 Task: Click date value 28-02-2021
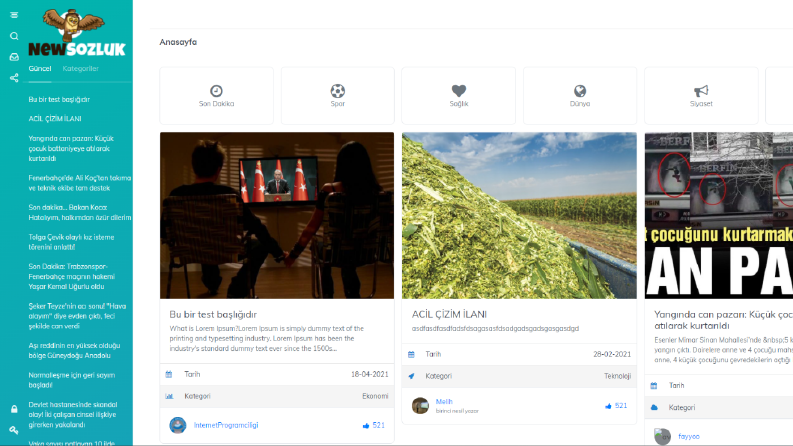click(x=612, y=354)
